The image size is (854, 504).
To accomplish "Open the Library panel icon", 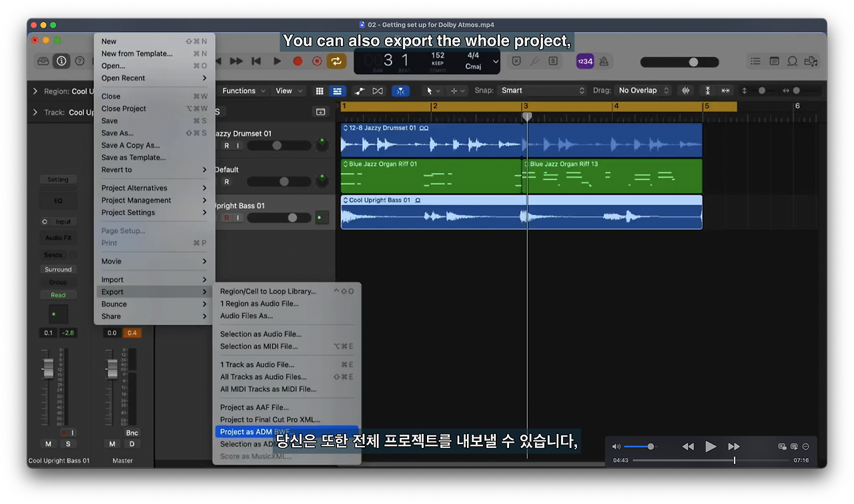I will (43, 61).
